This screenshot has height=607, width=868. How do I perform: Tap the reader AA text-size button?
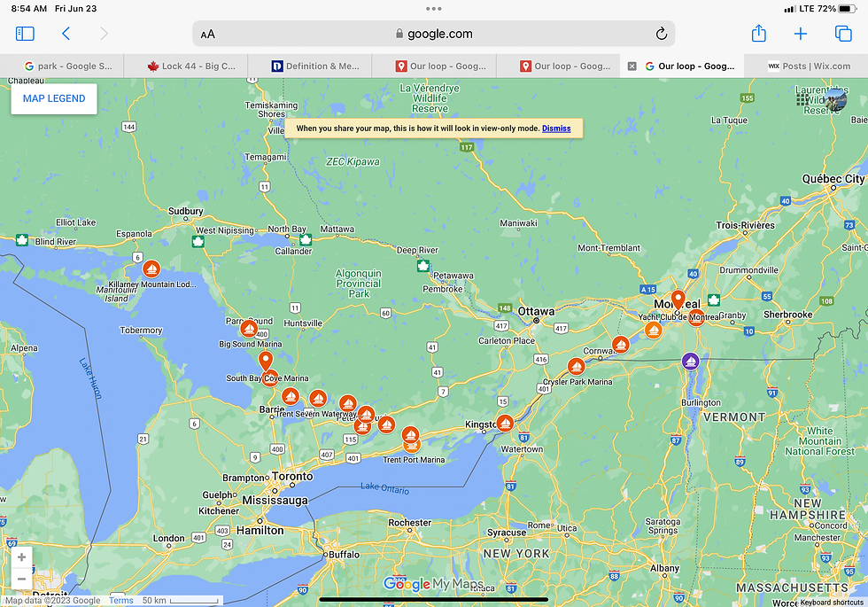tap(207, 35)
